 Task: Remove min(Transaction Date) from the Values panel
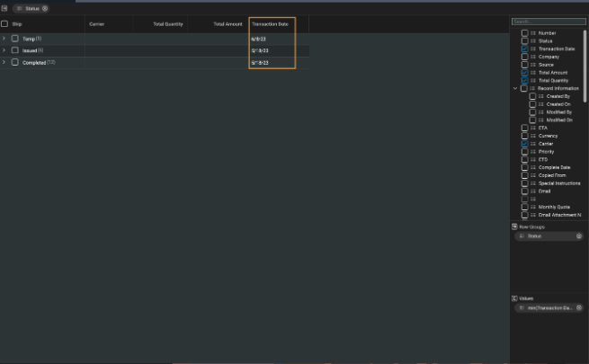pyautogui.click(x=579, y=307)
